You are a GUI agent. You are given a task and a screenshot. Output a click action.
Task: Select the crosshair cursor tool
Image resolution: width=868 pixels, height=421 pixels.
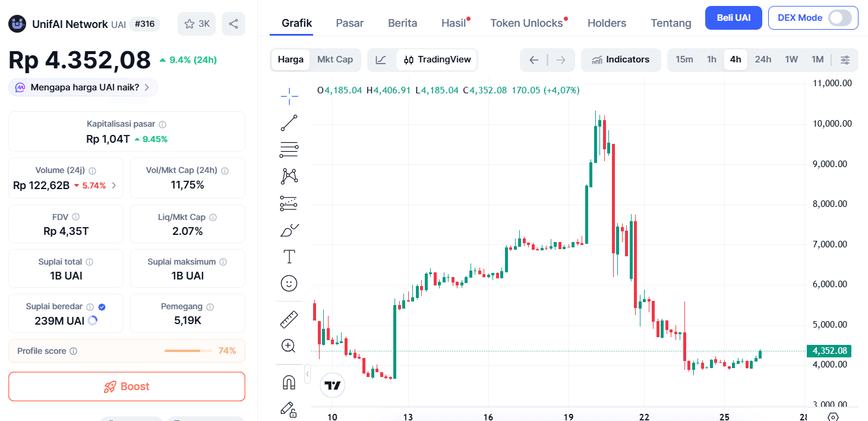289,96
